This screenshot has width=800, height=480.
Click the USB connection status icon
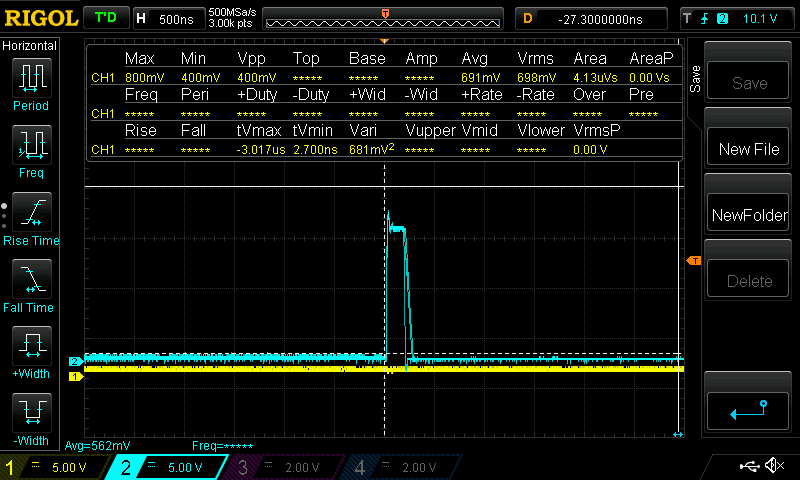pyautogui.click(x=748, y=466)
